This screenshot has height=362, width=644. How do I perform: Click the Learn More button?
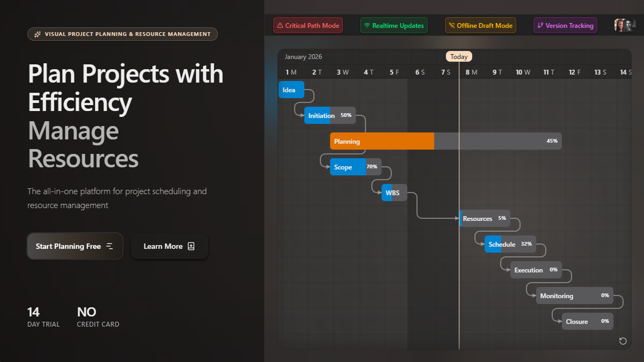coord(170,246)
